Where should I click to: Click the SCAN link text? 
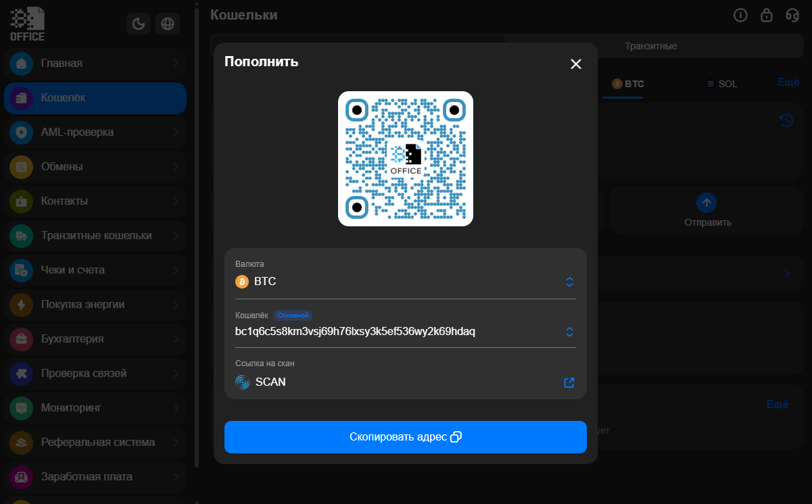270,382
